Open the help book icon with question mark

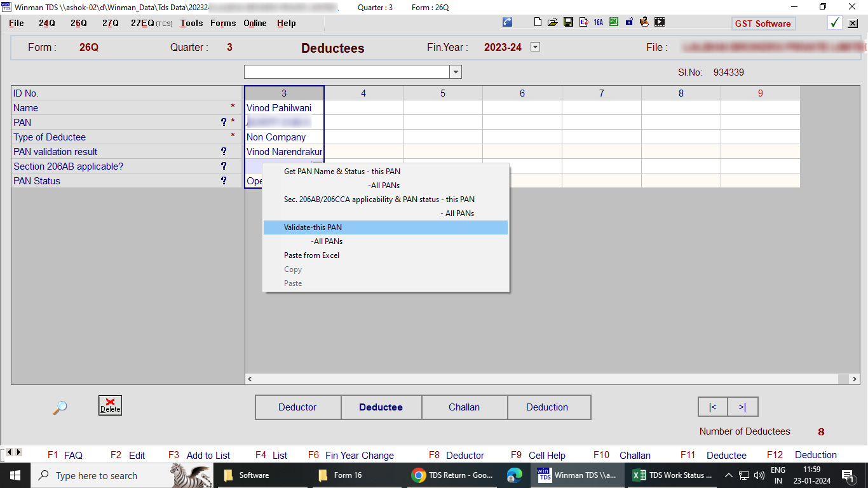click(644, 22)
